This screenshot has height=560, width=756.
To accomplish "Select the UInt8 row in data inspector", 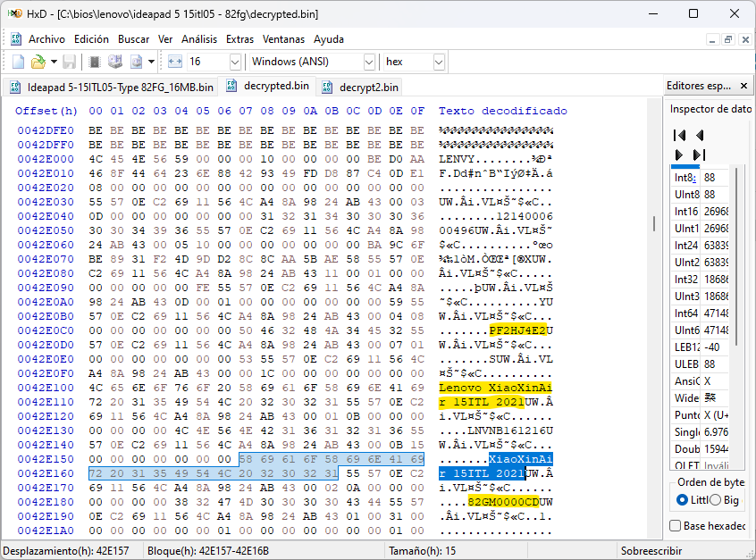I will pyautogui.click(x=701, y=195).
